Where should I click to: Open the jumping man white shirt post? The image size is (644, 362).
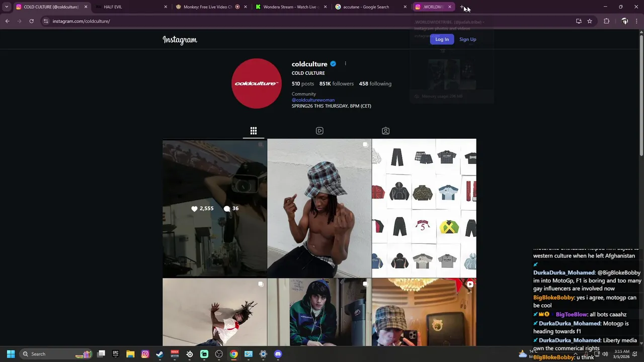point(215,312)
